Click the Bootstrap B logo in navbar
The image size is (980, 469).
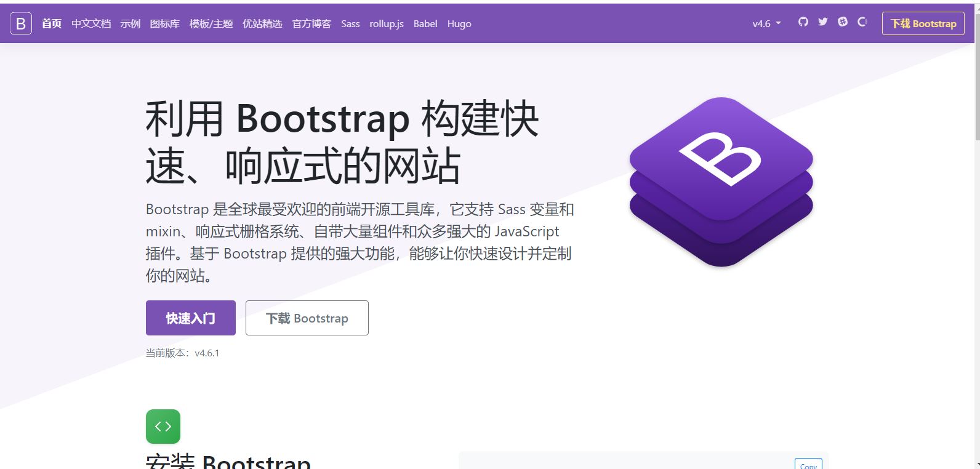[20, 23]
